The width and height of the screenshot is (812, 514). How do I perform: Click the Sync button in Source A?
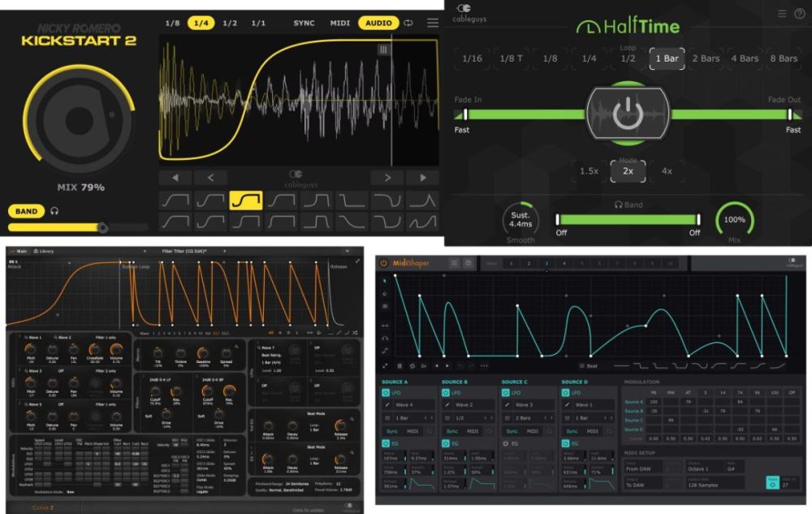392,430
